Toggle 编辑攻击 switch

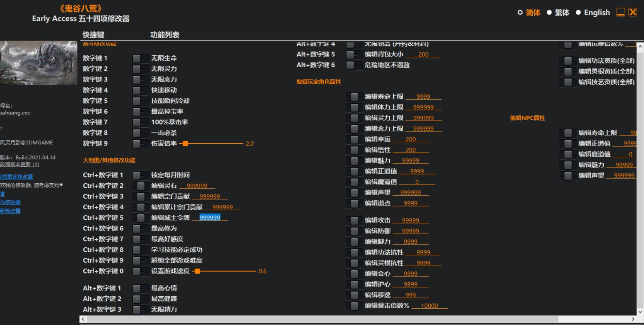[x=354, y=221]
